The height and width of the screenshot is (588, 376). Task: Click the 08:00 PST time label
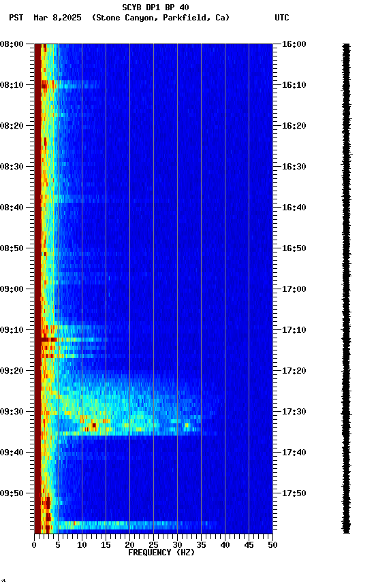coord(12,44)
